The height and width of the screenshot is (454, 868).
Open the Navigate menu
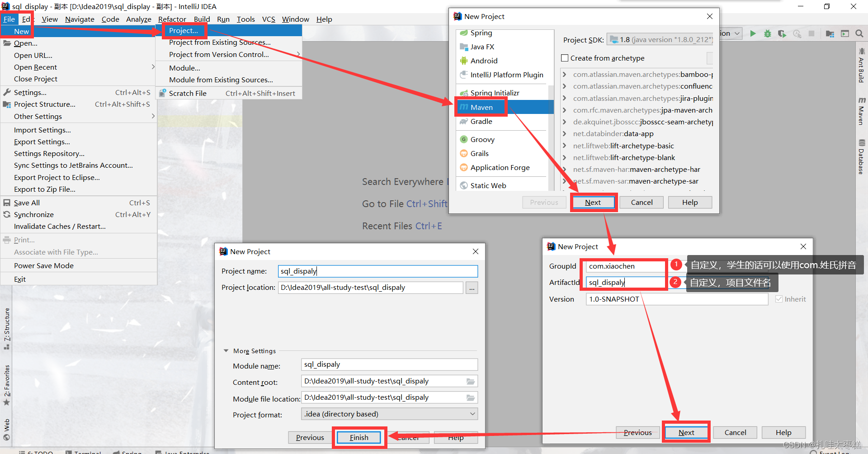80,19
